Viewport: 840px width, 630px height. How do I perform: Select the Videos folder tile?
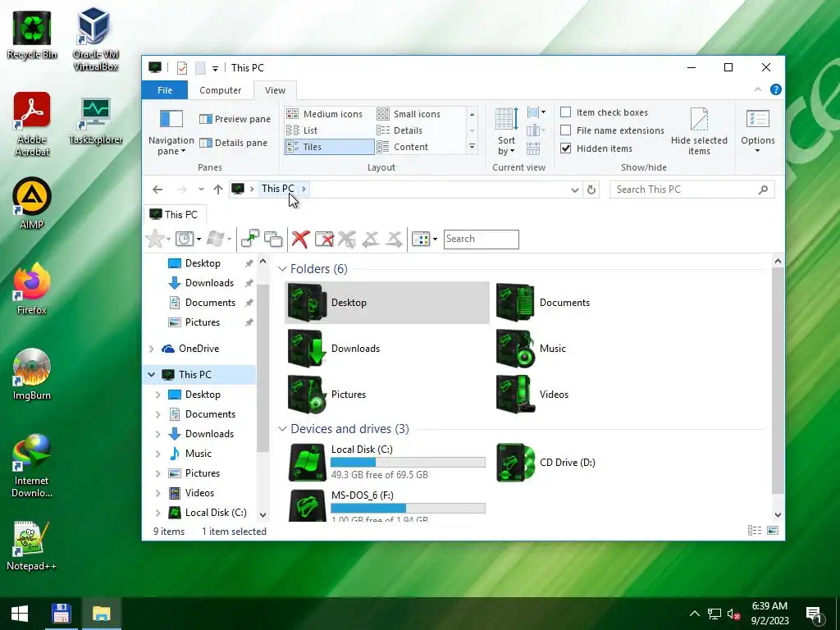pyautogui.click(x=596, y=395)
